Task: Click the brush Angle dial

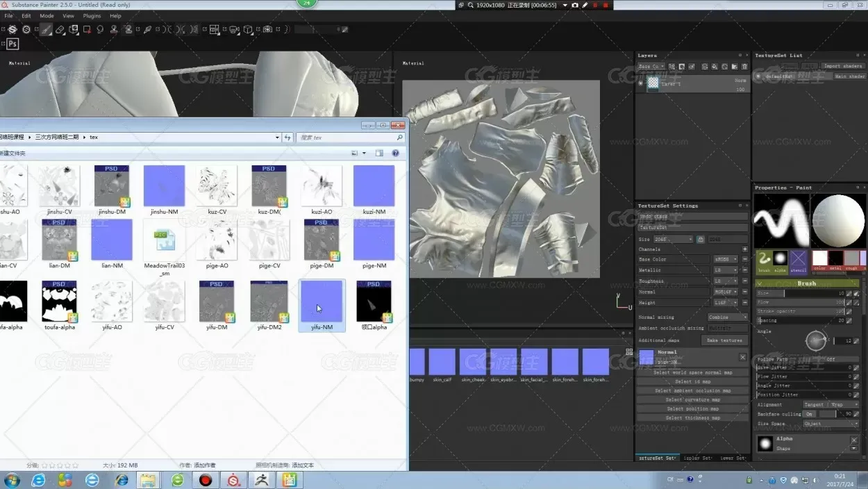Action: tap(816, 340)
